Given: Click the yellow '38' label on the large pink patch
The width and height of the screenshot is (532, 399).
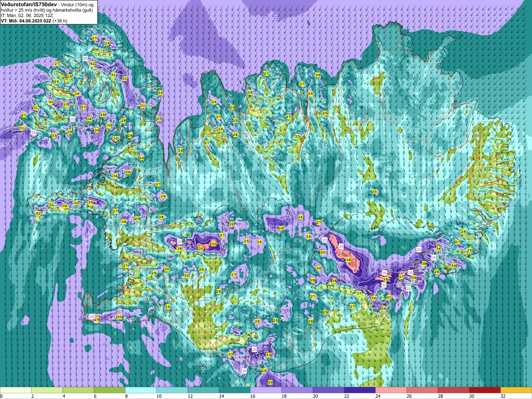Looking at the screenshot, I should 349,260.
